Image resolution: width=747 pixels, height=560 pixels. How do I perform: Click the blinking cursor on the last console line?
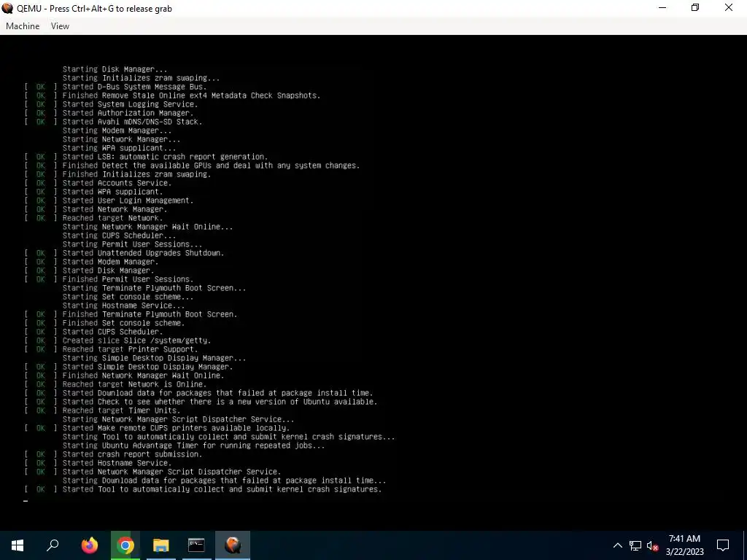tap(26, 501)
